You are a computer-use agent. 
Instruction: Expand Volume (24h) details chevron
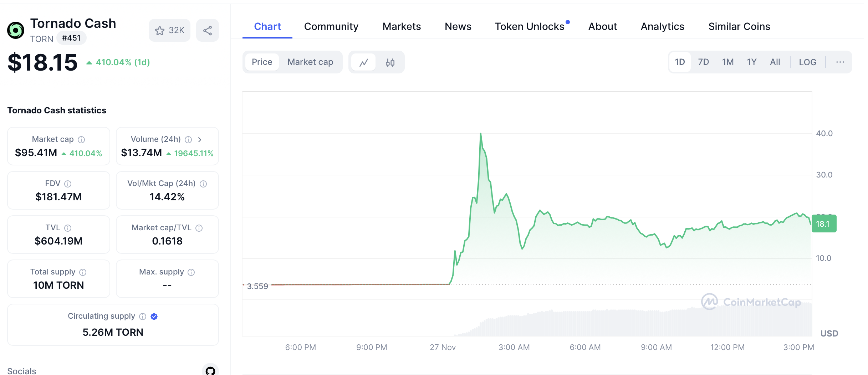pos(200,139)
